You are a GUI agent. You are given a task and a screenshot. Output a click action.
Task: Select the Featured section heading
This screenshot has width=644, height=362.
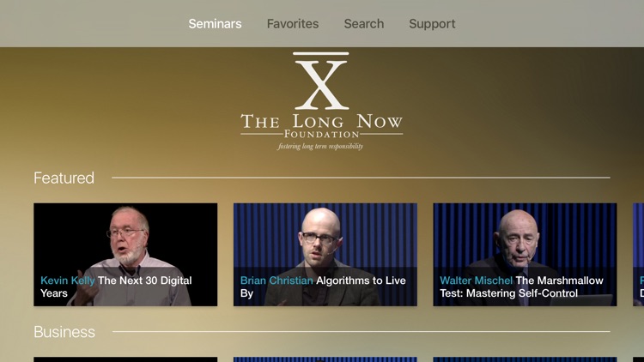pyautogui.click(x=64, y=178)
